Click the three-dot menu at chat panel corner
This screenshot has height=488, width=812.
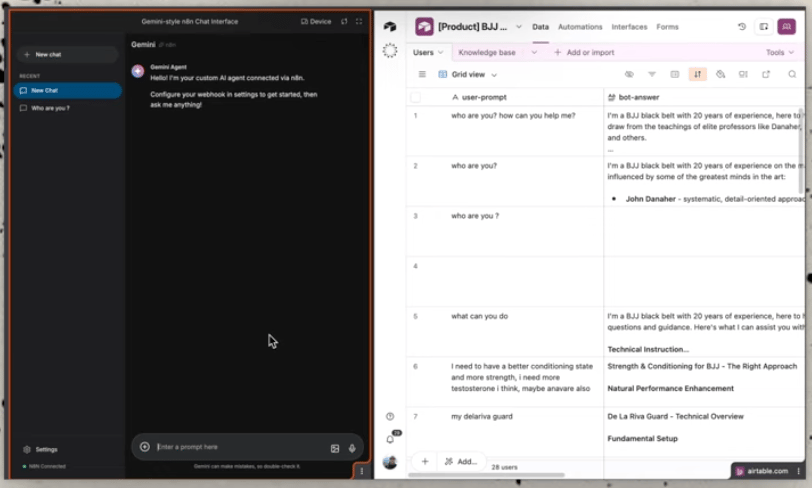click(361, 471)
